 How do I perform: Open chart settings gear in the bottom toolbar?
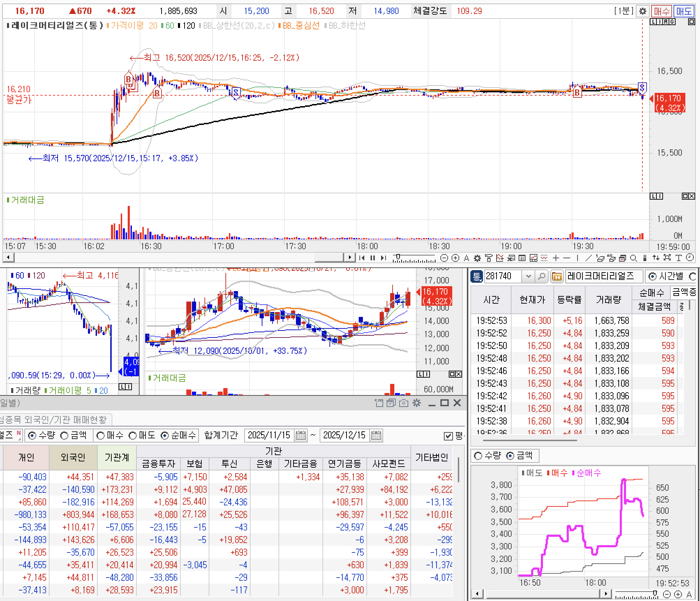coord(477,258)
